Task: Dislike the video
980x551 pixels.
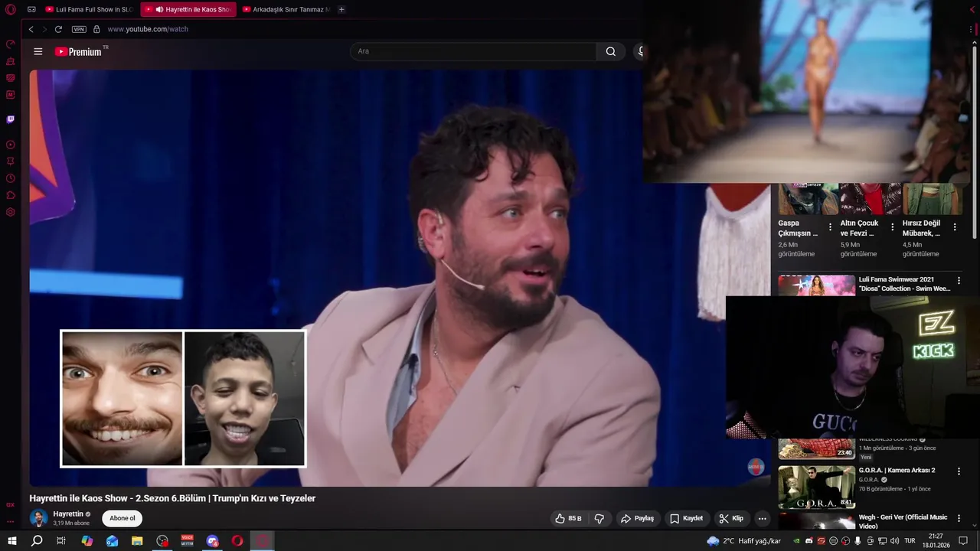Action: pyautogui.click(x=599, y=518)
